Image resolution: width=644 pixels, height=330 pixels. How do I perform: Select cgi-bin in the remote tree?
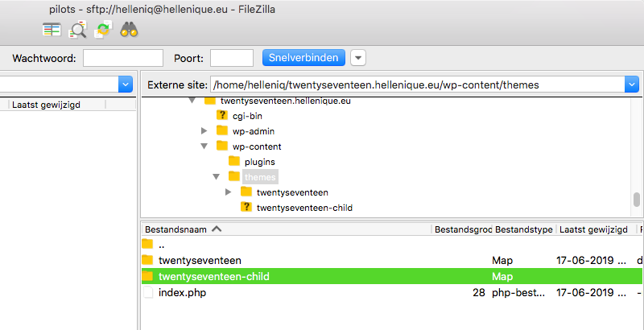tap(247, 116)
